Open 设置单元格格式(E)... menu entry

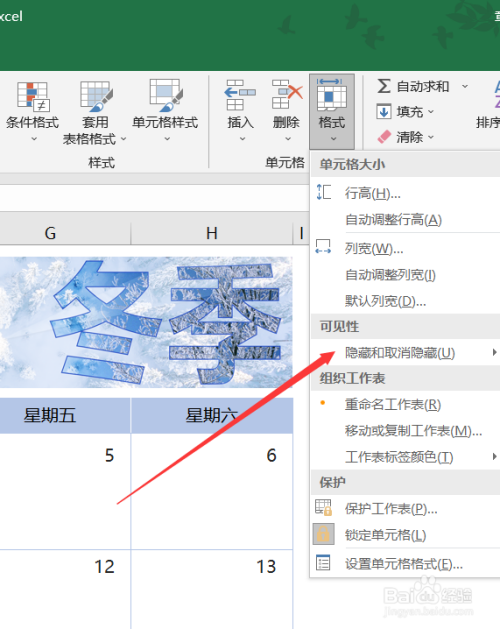(x=405, y=564)
